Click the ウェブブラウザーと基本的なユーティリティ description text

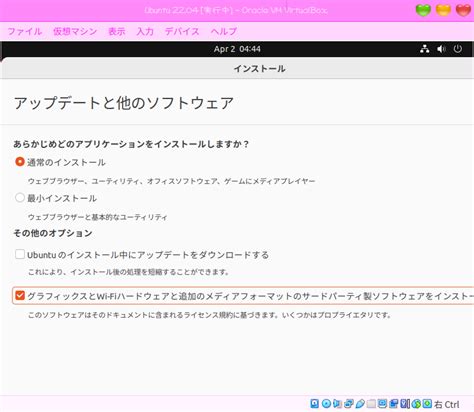point(97,217)
